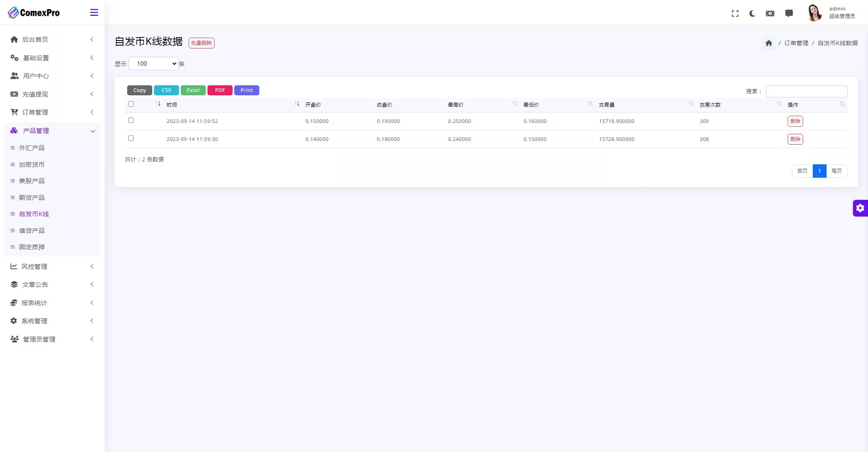The height and width of the screenshot is (452, 868).
Task: Open 期货产品 submenu item
Action: click(32, 197)
